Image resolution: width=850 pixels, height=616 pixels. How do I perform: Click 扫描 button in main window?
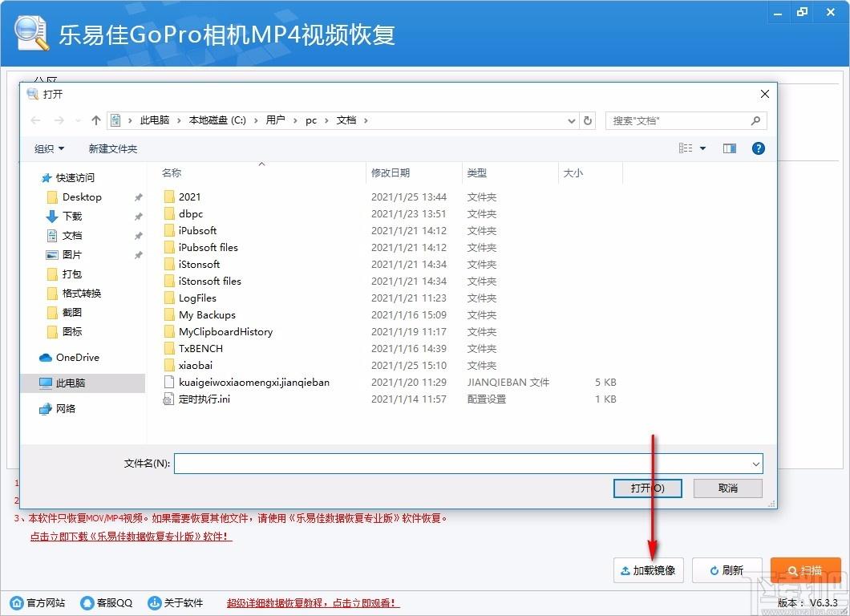tap(806, 570)
